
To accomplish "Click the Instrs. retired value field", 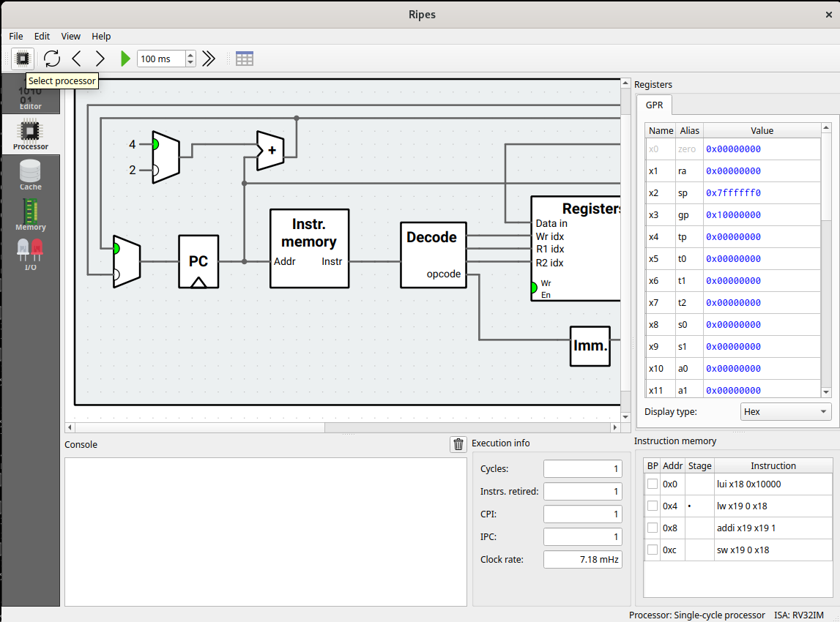I will [x=583, y=492].
